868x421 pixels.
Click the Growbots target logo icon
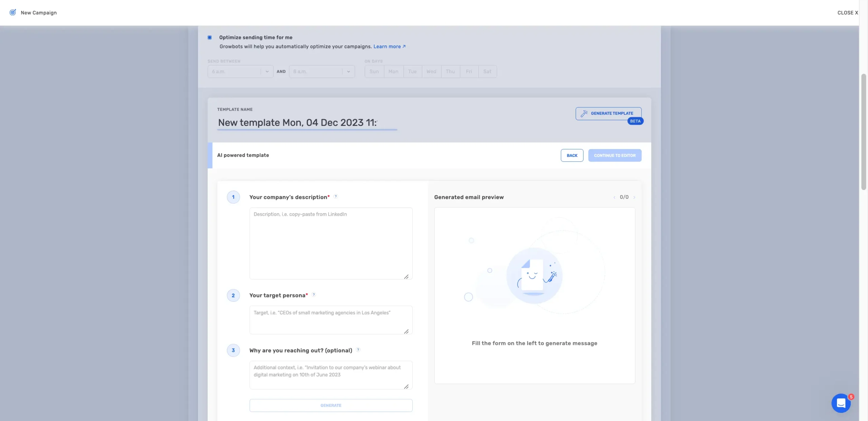click(x=13, y=13)
